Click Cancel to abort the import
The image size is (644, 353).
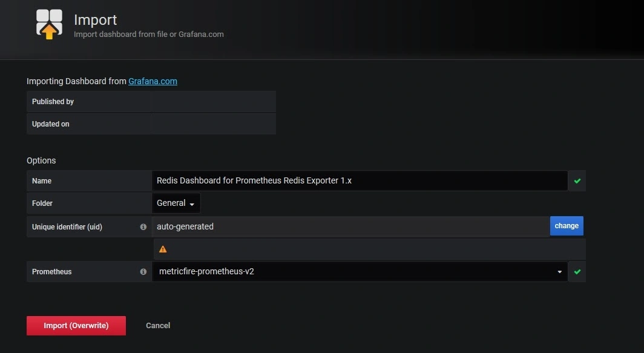click(158, 326)
